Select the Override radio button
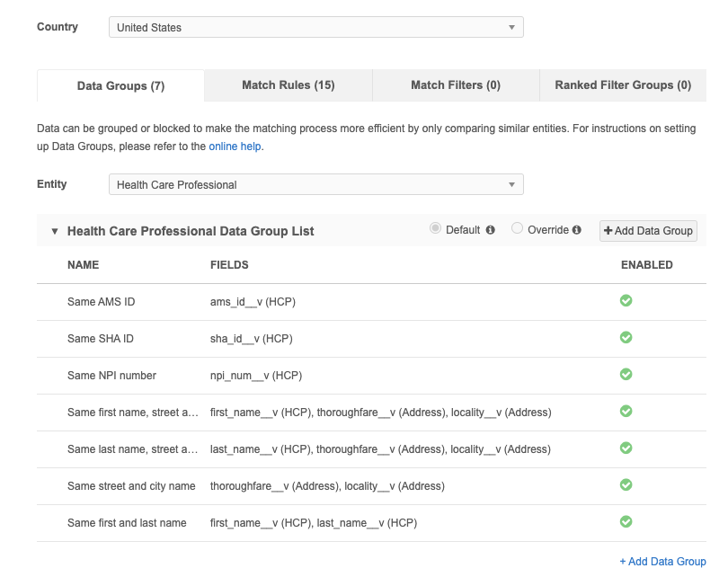The height and width of the screenshot is (577, 728). click(x=517, y=229)
